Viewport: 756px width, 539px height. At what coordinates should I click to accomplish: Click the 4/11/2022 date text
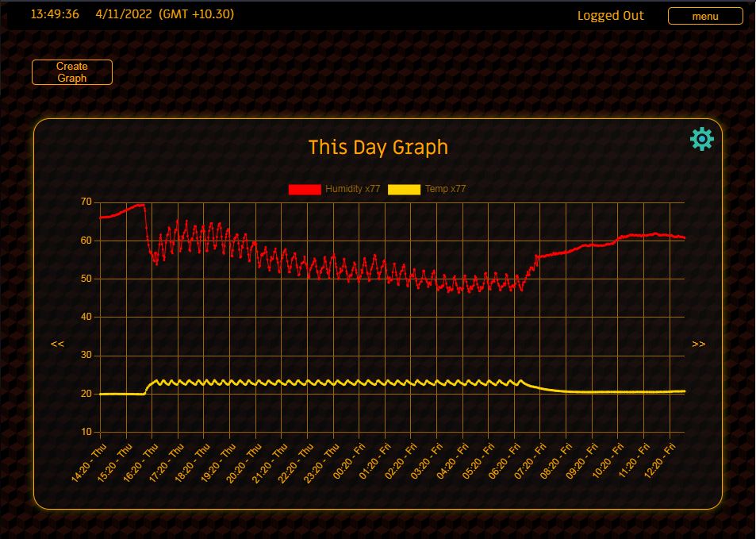(x=123, y=15)
